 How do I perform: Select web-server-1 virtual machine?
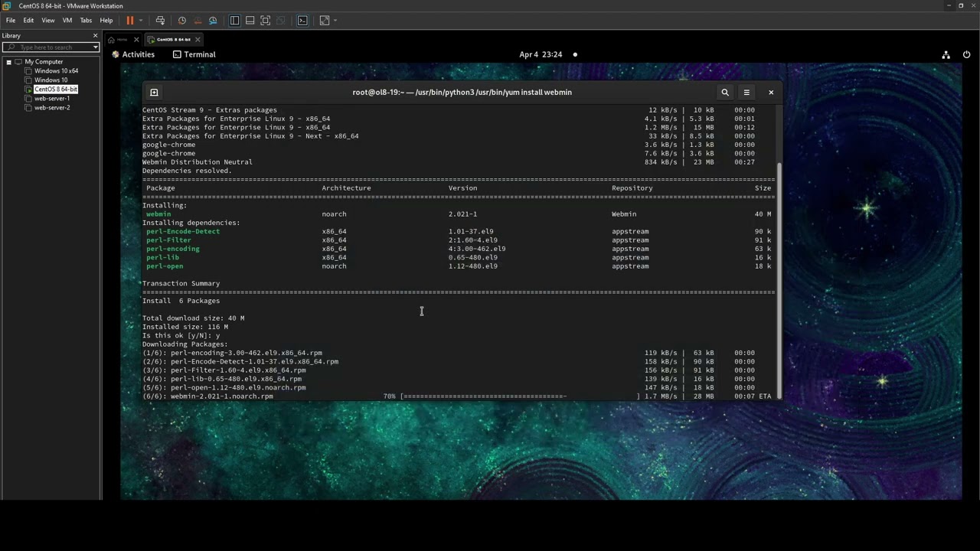52,99
